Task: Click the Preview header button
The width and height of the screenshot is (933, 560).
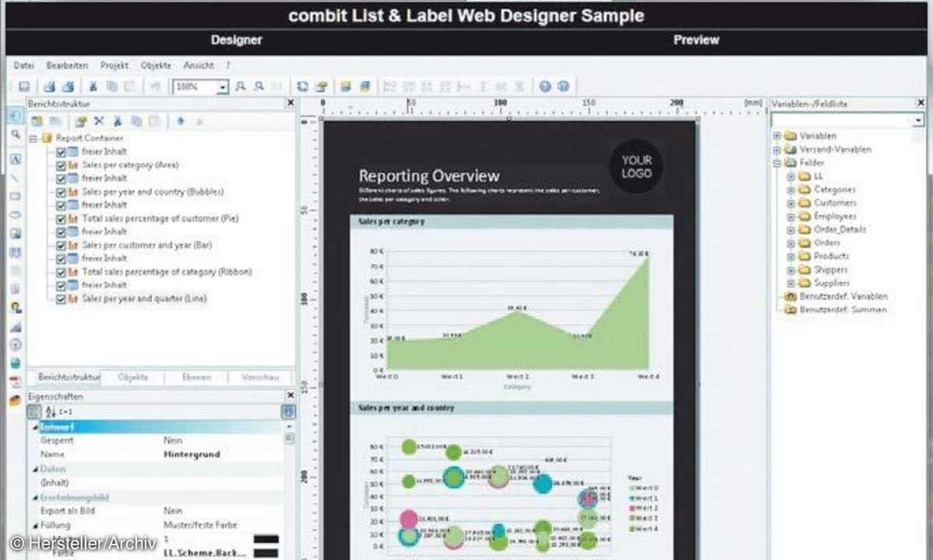Action: (x=696, y=40)
